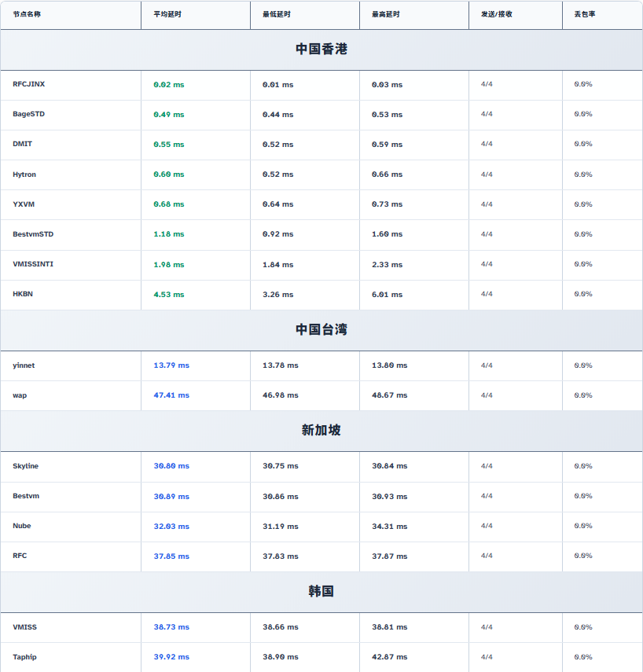Sort by the 平均延时 column header
Viewport: 643px width, 672px height.
tap(167, 14)
